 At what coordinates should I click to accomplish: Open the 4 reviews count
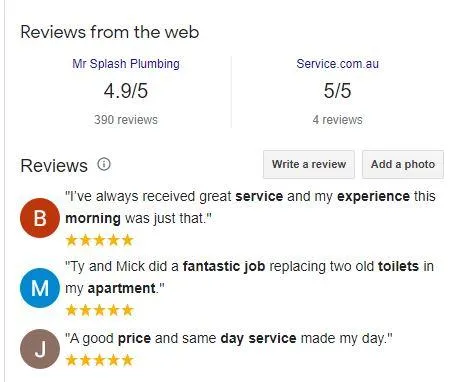coord(337,120)
